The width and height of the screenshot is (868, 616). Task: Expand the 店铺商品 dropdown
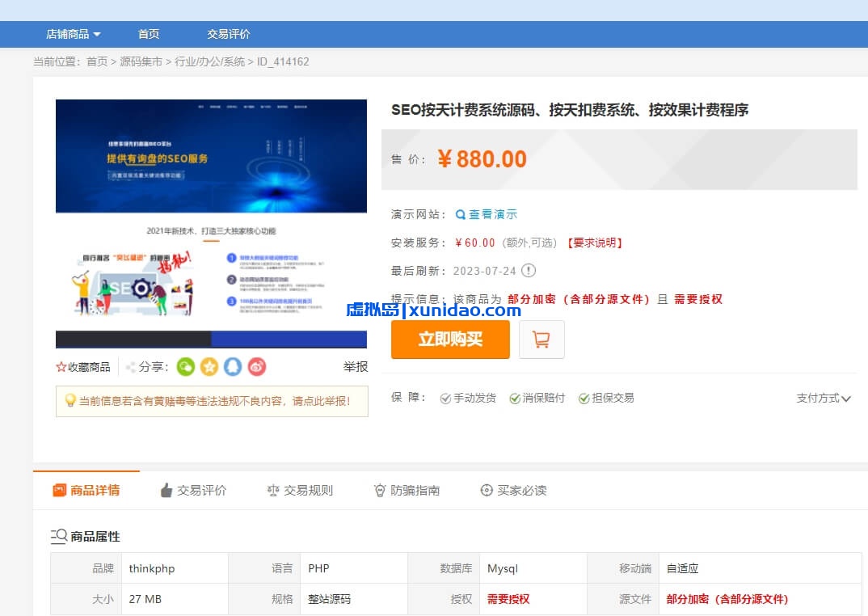(73, 33)
